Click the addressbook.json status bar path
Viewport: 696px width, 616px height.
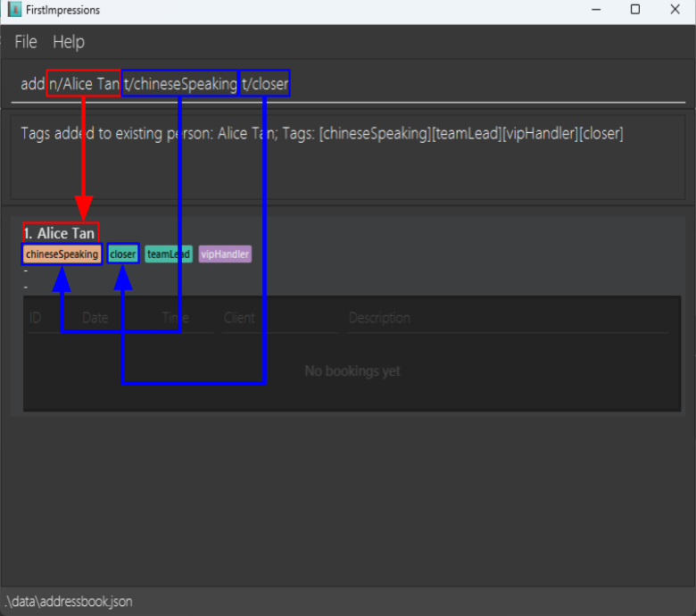(69, 602)
